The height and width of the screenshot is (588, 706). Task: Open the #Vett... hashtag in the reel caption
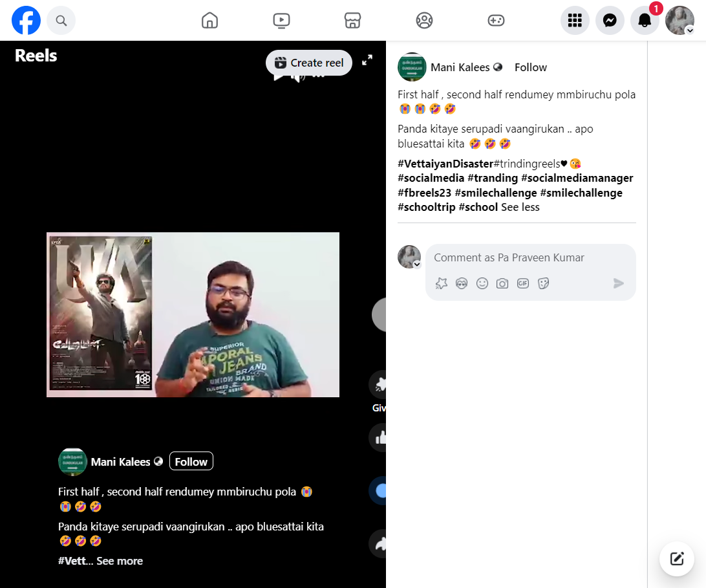pyautogui.click(x=76, y=561)
